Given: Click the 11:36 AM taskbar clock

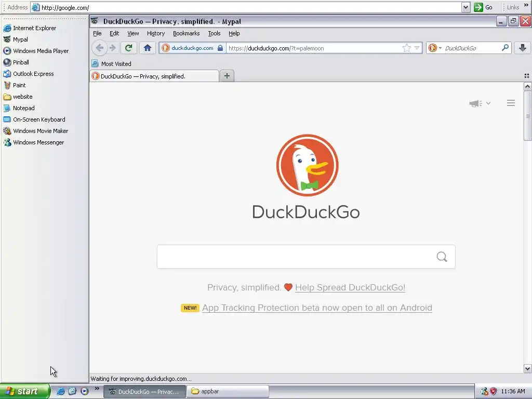Looking at the screenshot, I should point(513,391).
